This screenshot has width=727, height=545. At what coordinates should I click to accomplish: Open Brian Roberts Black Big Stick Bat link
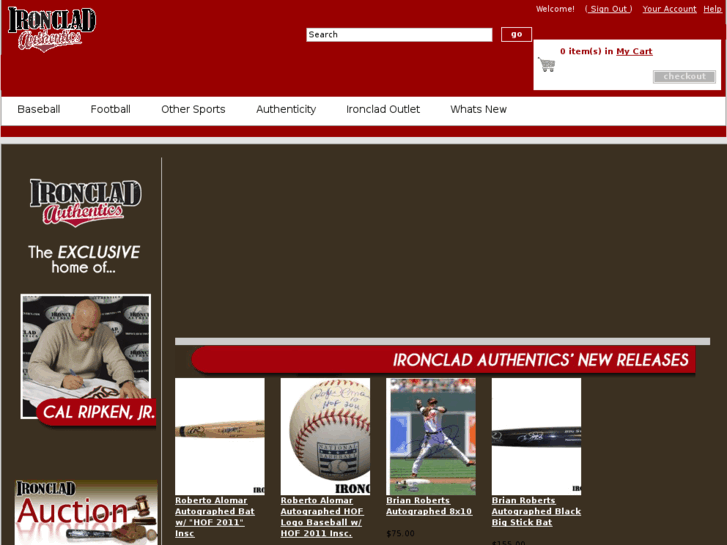click(536, 511)
